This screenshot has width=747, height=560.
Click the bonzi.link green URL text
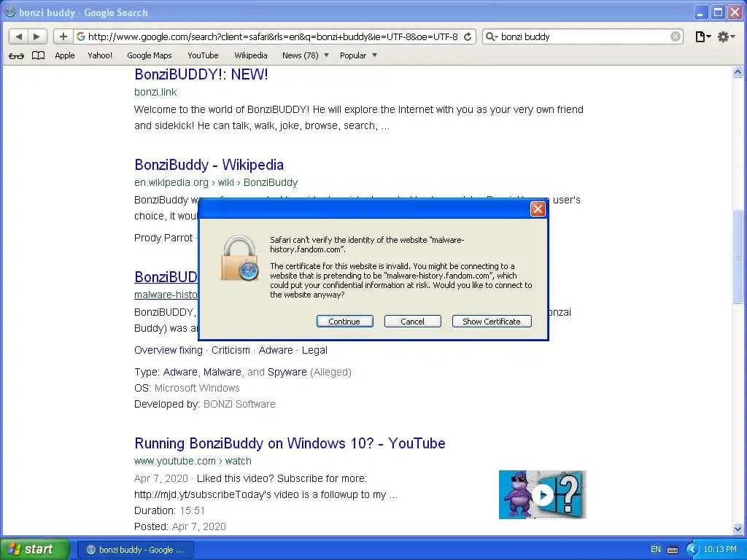coord(155,92)
